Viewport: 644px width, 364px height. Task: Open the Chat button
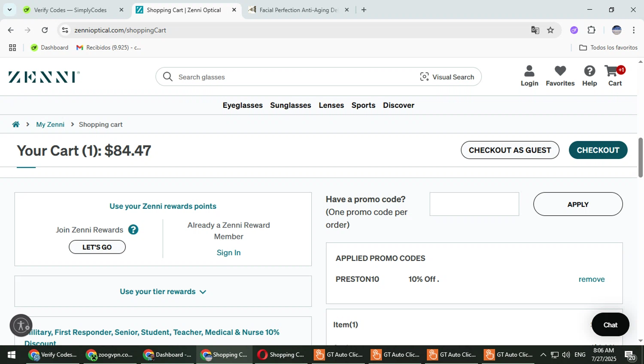[610, 325]
